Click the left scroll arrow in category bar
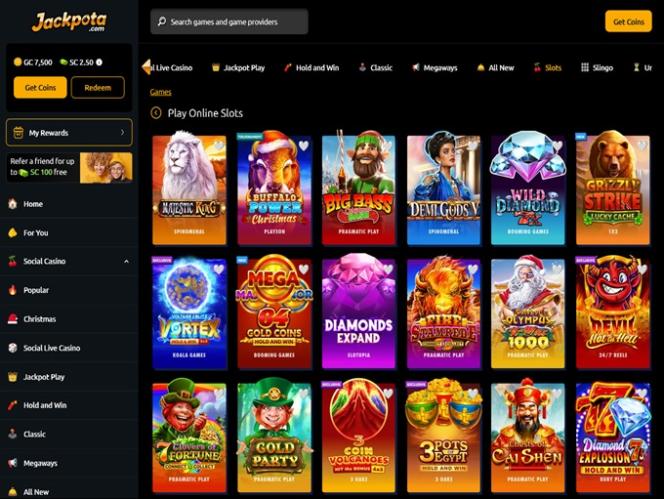Image resolution: width=664 pixels, height=499 pixels. pyautogui.click(x=147, y=67)
